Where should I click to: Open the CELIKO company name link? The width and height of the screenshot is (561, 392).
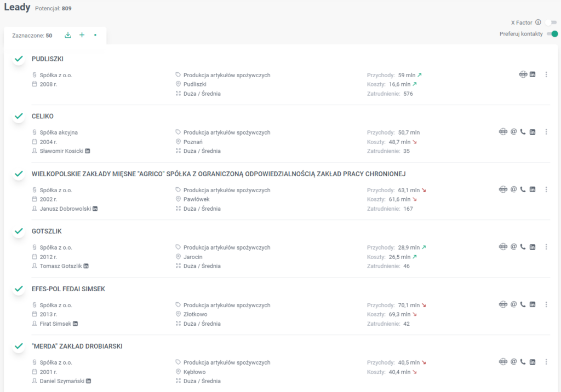43,116
